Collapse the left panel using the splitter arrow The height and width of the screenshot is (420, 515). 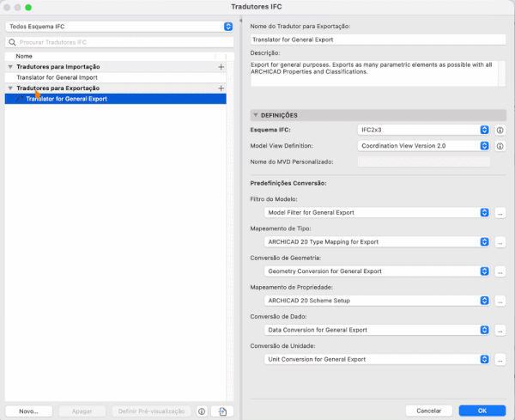pos(240,21)
